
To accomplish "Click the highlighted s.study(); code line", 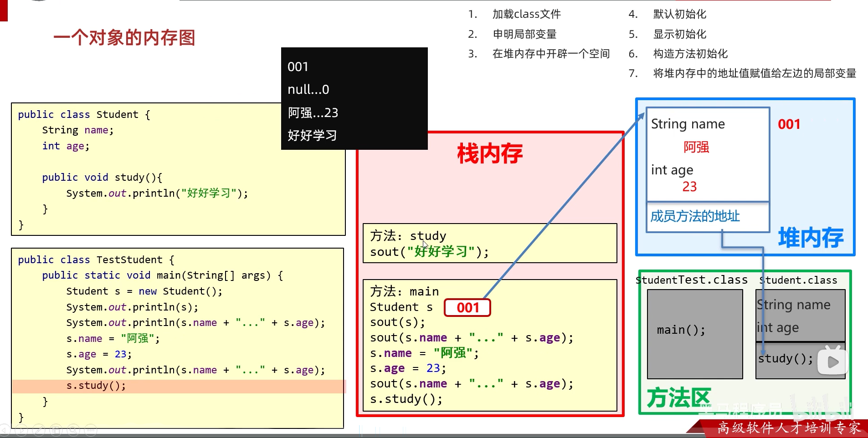I will (179, 386).
